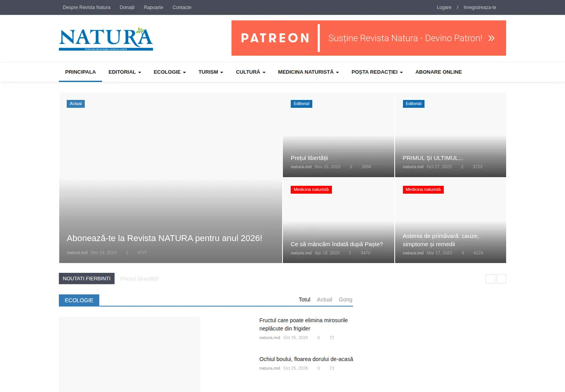565x392 pixels.
Task: Expand the POȘTA REDACȚIEI dropdown
Action: pyautogui.click(x=377, y=72)
